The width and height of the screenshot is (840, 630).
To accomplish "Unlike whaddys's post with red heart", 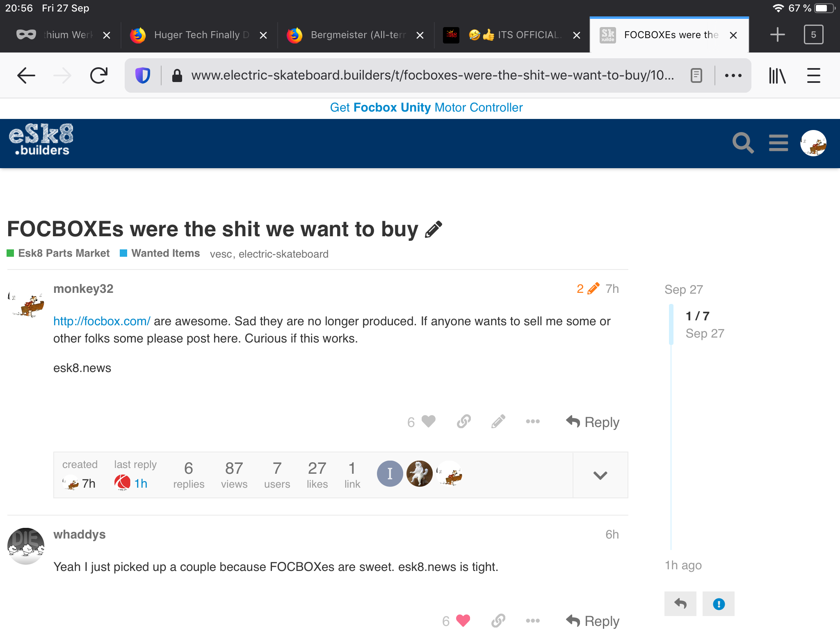I will pyautogui.click(x=463, y=621).
